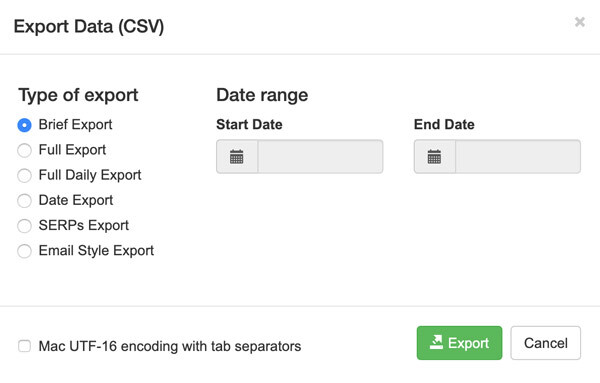The height and width of the screenshot is (383, 600).
Task: Enable Mac UTF-16 encoding checkbox
Action: tap(24, 346)
